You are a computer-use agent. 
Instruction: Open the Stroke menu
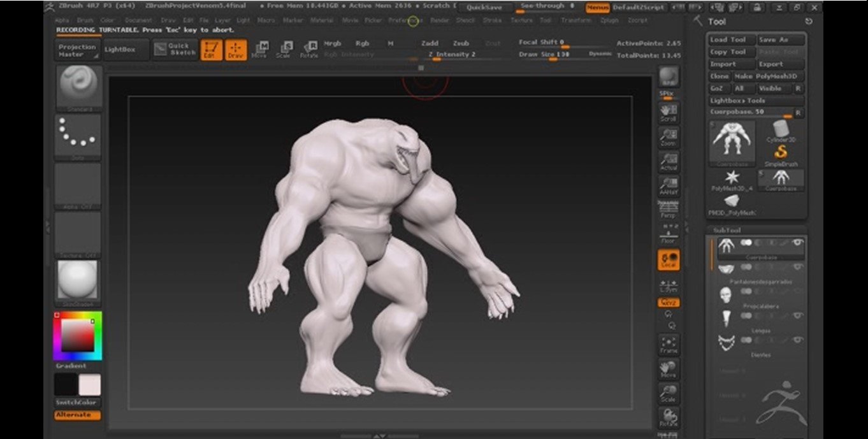(x=492, y=20)
